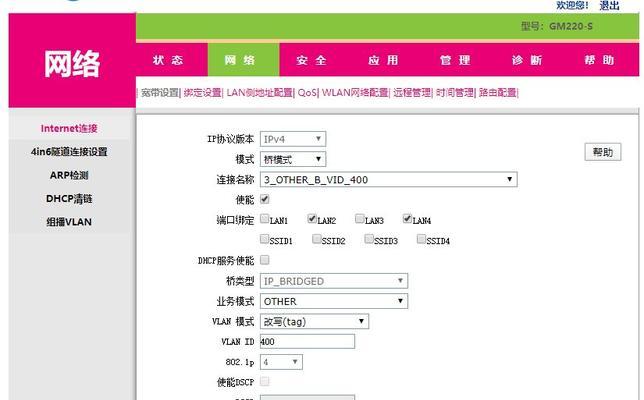Screen dimensions: 644x400
Task: Open the 帮助 tab in the navigation bar
Action: (599, 60)
